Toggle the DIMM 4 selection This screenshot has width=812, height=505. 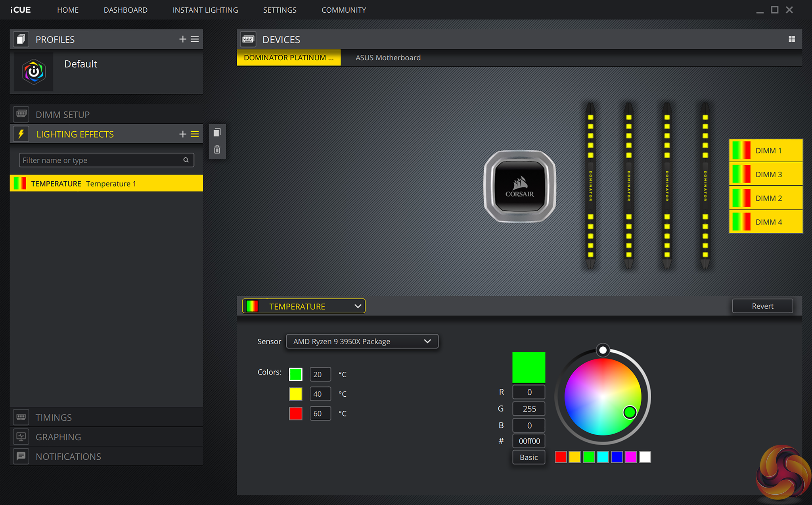click(766, 222)
